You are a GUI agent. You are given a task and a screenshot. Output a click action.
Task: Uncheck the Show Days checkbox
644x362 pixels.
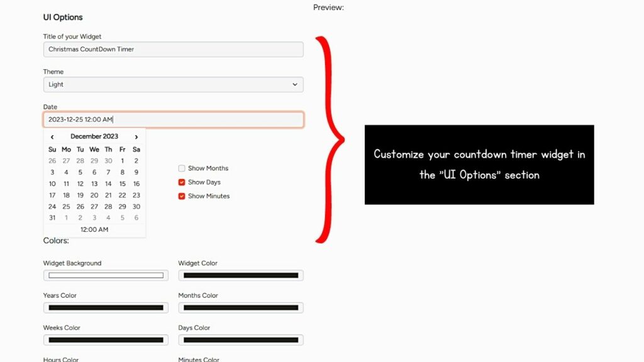[182, 182]
